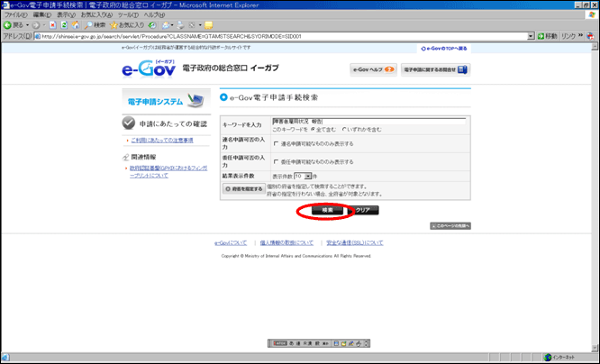Click the キーワード keyword input field

coord(368,120)
